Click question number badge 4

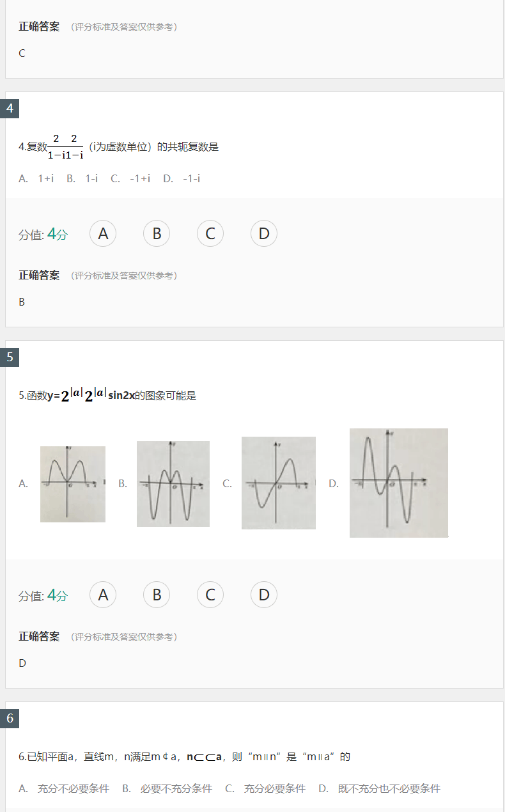(x=8, y=108)
